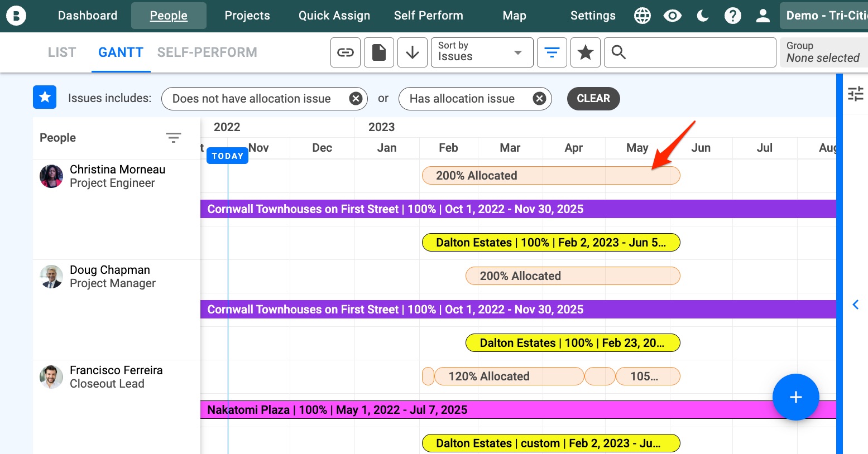Open Christina's Dalton Estates Feb 2 bar
The width and height of the screenshot is (868, 454).
coord(551,243)
